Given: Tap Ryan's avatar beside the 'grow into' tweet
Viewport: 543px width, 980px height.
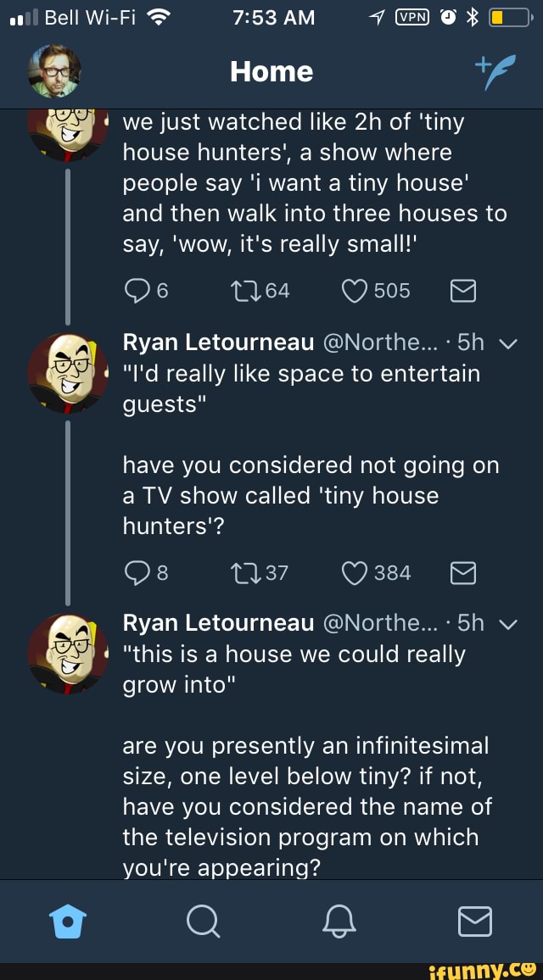Looking at the screenshot, I should pos(68,654).
